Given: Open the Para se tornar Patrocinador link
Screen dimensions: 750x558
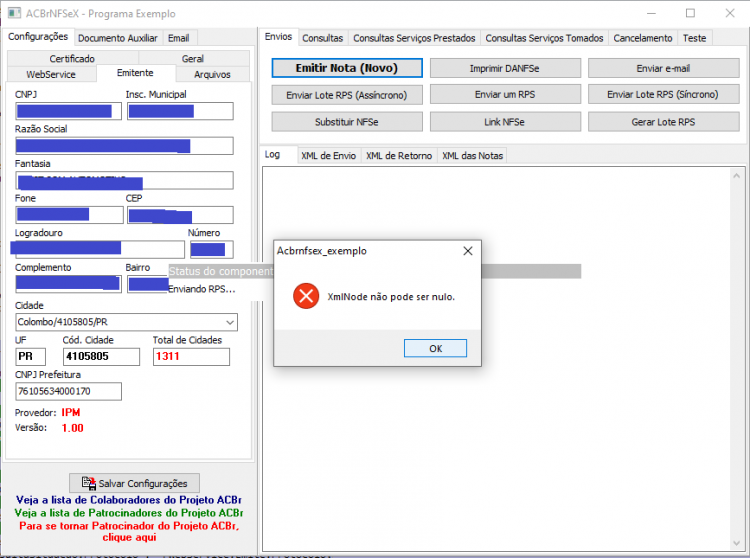Looking at the screenshot, I should point(129,531).
